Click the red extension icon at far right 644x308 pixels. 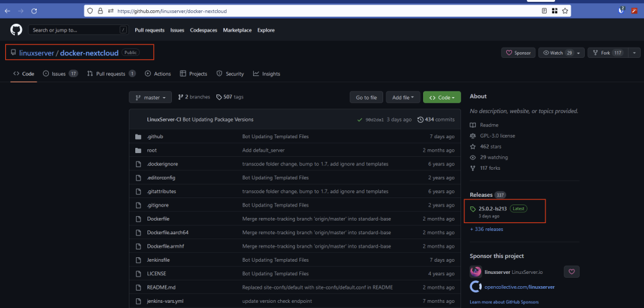634,11
